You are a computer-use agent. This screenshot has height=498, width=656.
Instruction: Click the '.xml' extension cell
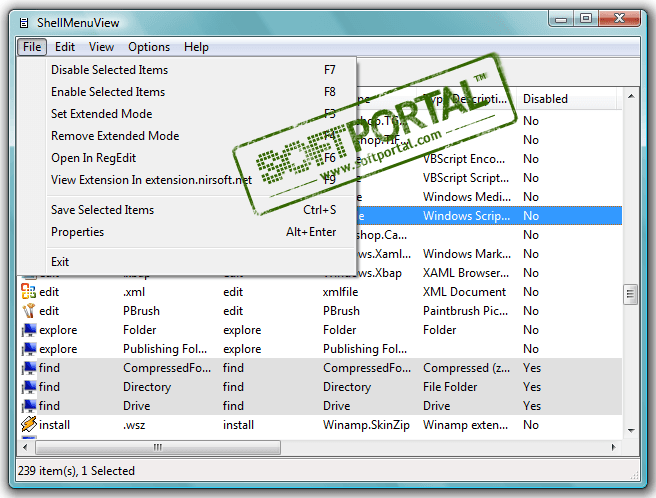point(134,292)
